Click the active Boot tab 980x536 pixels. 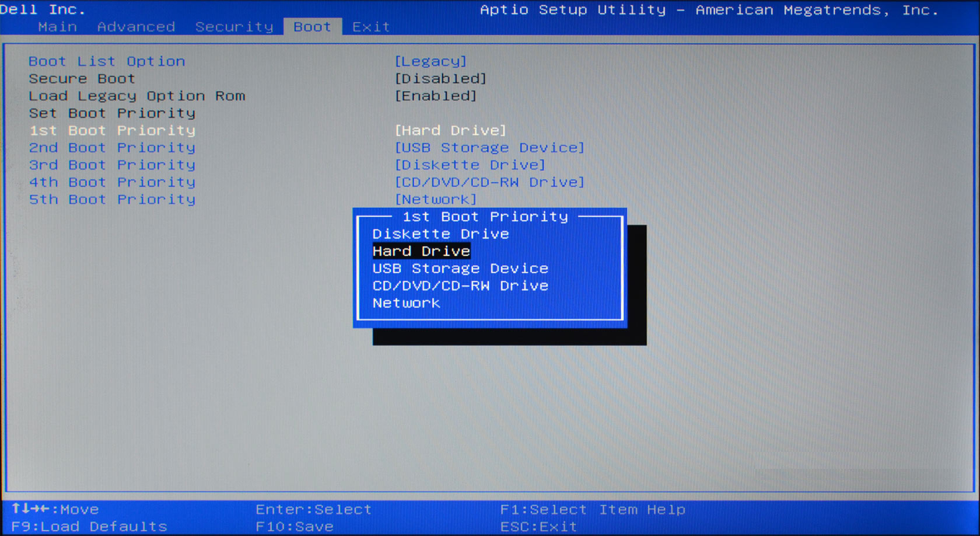(312, 27)
